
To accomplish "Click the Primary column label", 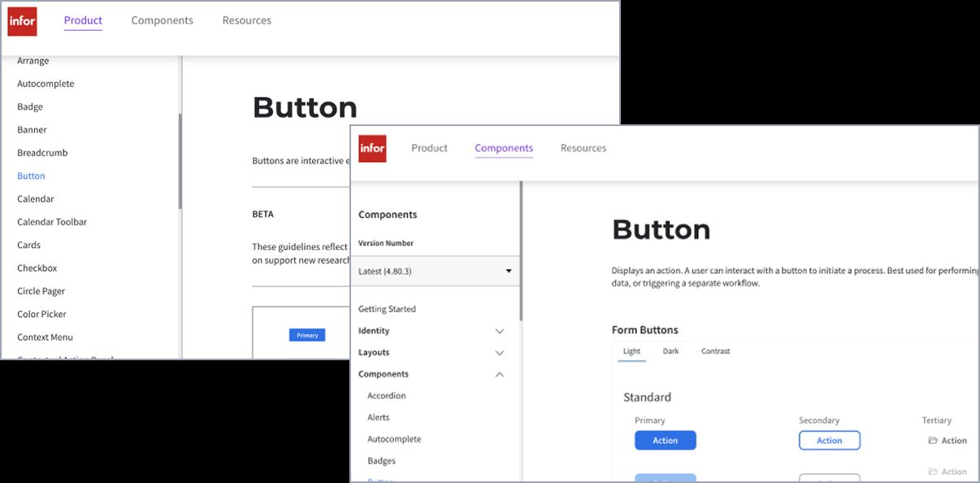I will tap(649, 420).
